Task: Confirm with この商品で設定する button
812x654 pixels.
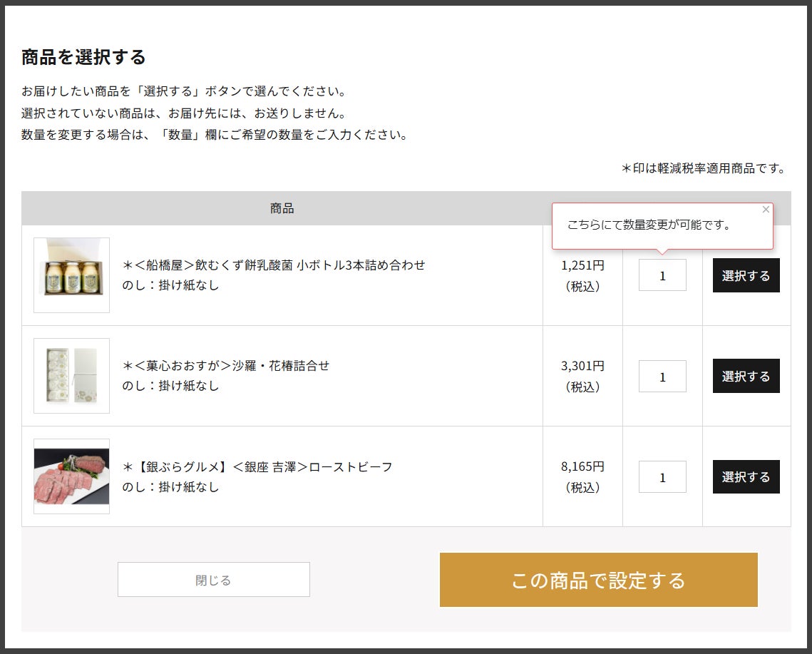Action: [598, 580]
